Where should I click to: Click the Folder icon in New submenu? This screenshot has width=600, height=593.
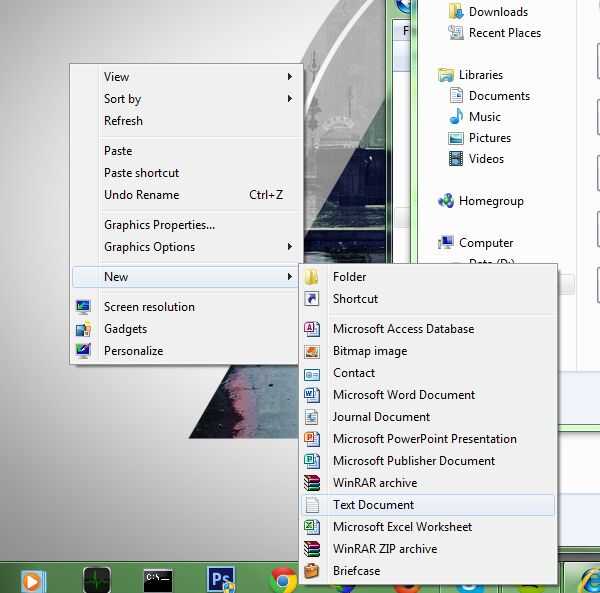311,277
